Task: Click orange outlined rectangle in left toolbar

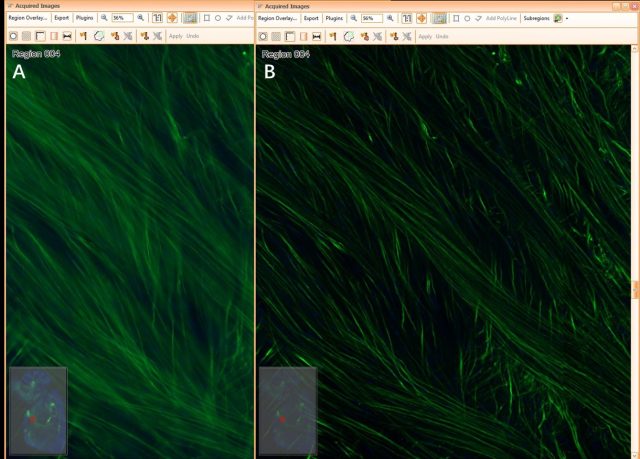Action: (x=54, y=36)
